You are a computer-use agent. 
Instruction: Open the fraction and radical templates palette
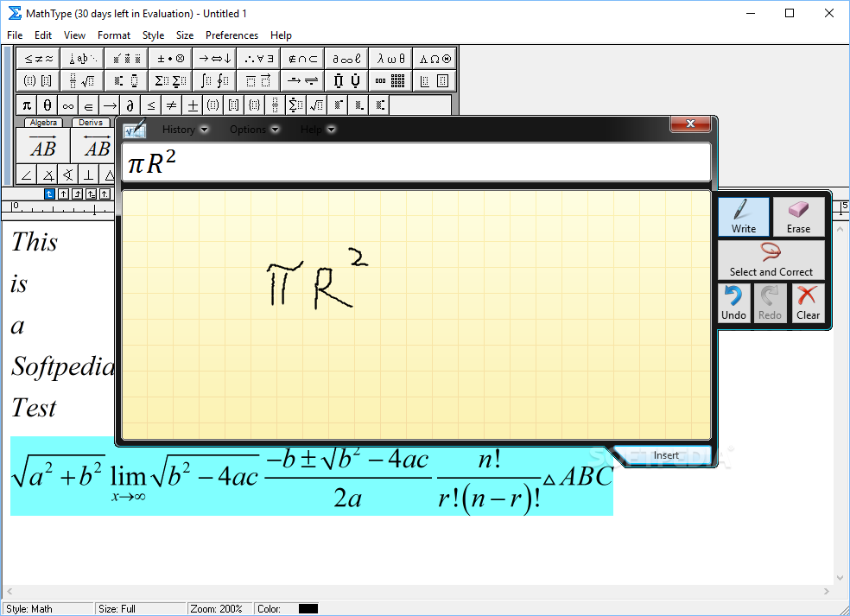(82, 81)
